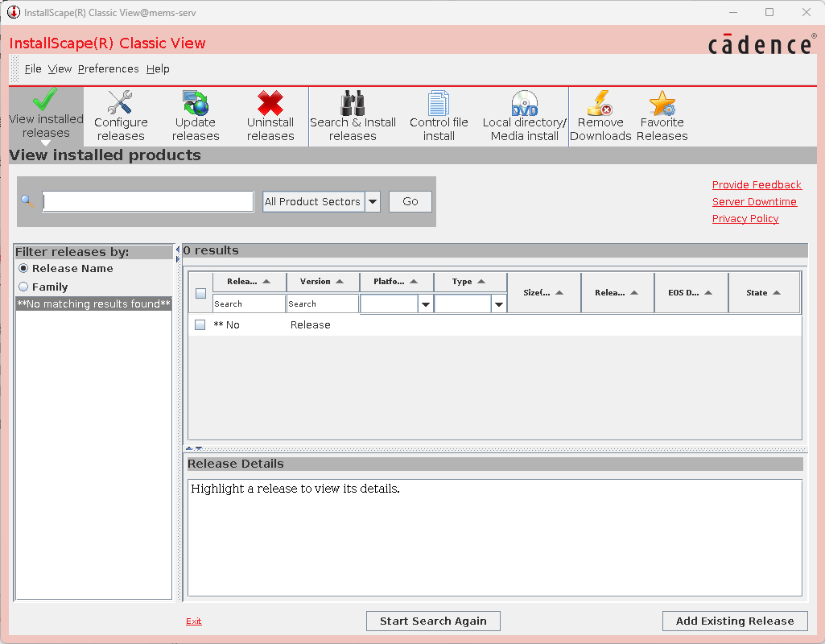This screenshot has height=644, width=825.
Task: Open Search & Install releases binoculars icon
Action: pyautogui.click(x=353, y=102)
